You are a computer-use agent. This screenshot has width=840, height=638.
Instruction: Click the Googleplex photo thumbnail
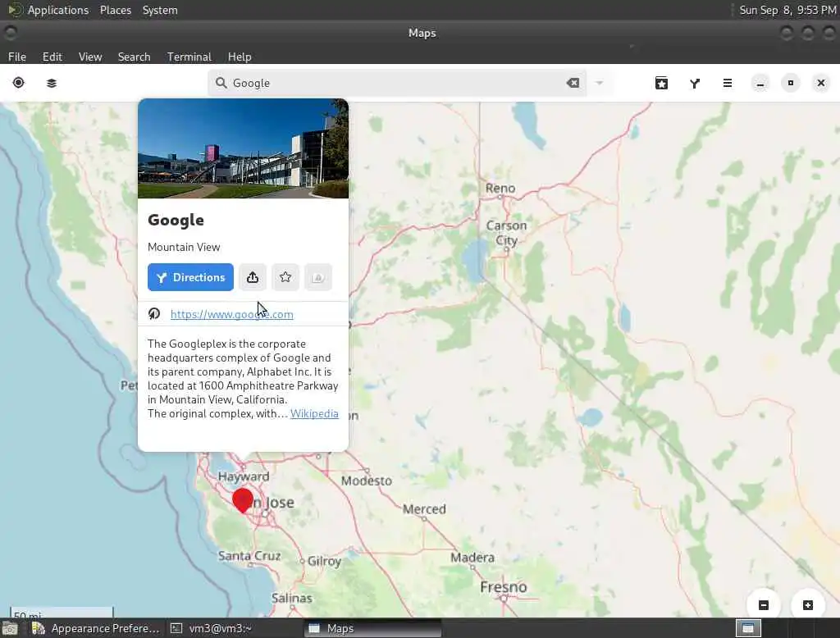[x=243, y=148]
